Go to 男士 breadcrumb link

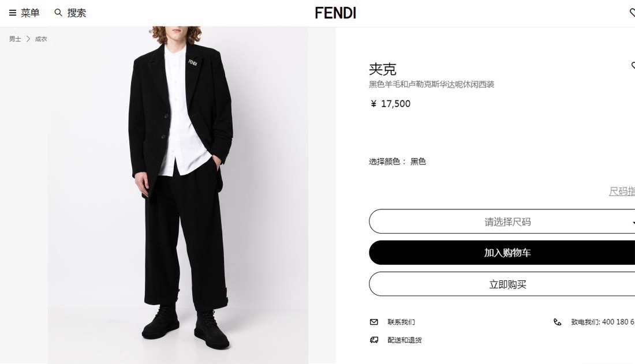coord(15,39)
